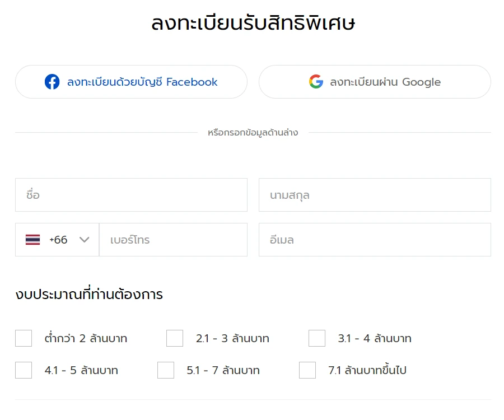Click the ต่ำกว่า 2 ล้านบาท label text

click(86, 338)
